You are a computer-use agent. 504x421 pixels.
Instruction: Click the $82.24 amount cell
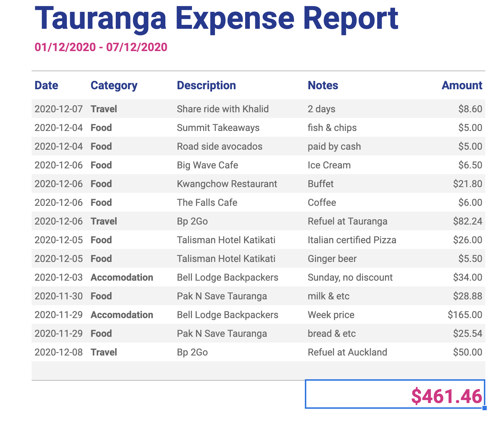467,221
